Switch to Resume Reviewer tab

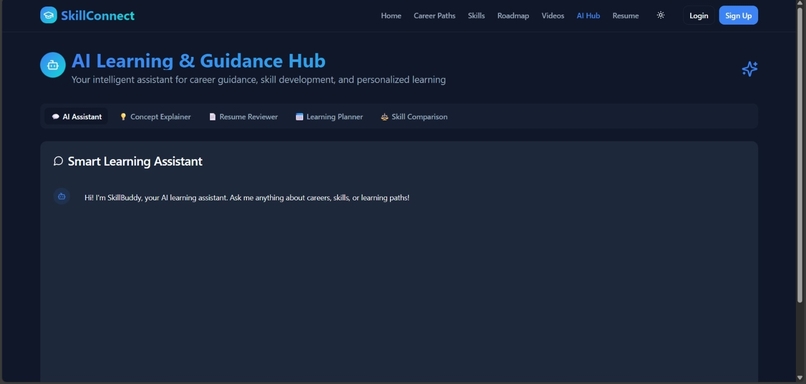pos(243,117)
